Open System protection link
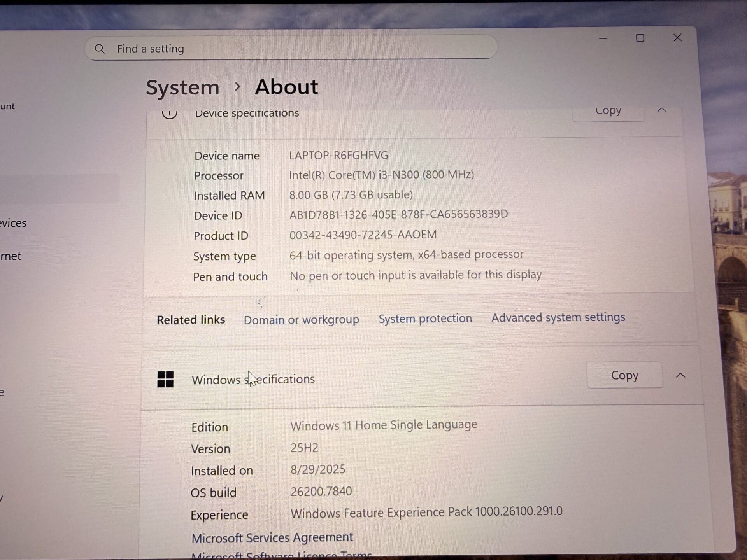Image resolution: width=747 pixels, height=560 pixels. click(x=425, y=318)
